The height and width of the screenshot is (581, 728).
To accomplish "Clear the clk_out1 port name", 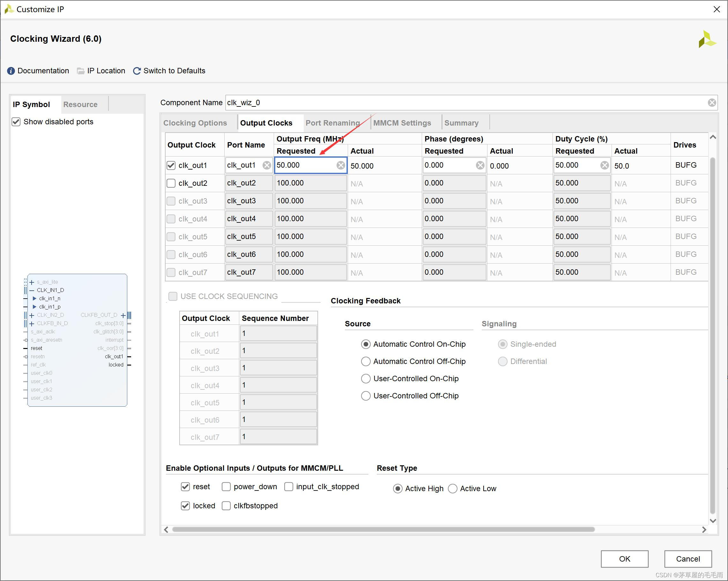I will 267,165.
